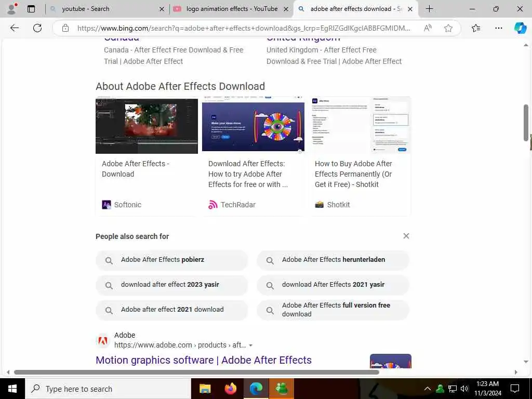The image size is (532, 399).
Task: Open the browser profile icon
Action: [12, 9]
